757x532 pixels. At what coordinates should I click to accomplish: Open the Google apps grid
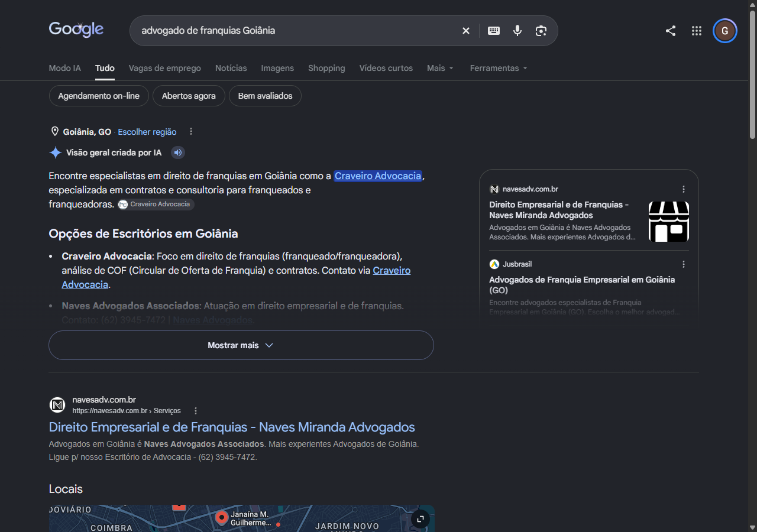pos(697,31)
